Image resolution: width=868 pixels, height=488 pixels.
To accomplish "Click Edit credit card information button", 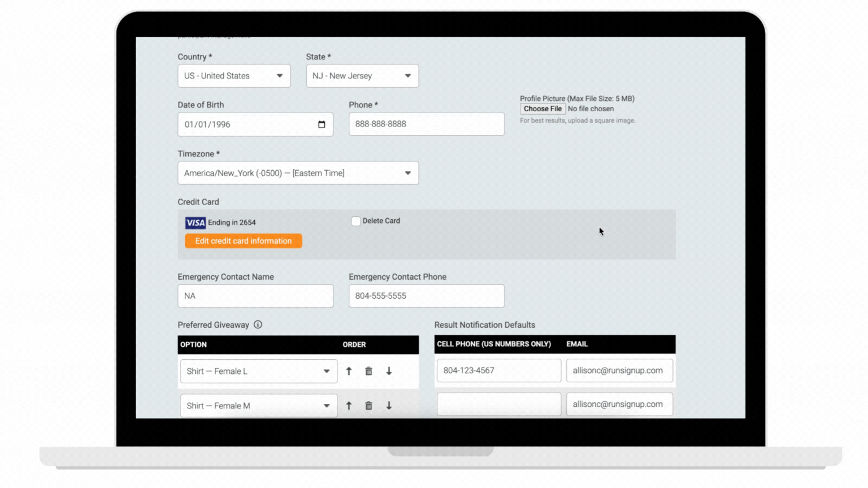I will (x=244, y=241).
